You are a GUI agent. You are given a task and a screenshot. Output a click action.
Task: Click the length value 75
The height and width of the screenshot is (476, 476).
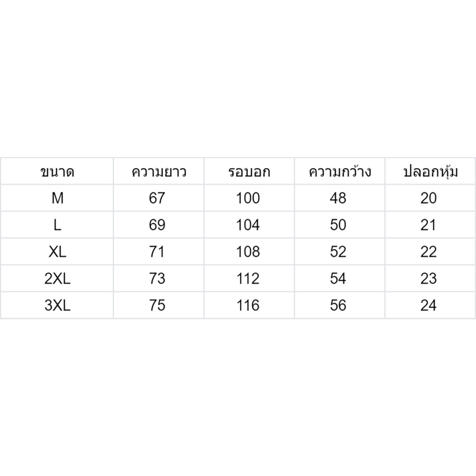[157, 305]
